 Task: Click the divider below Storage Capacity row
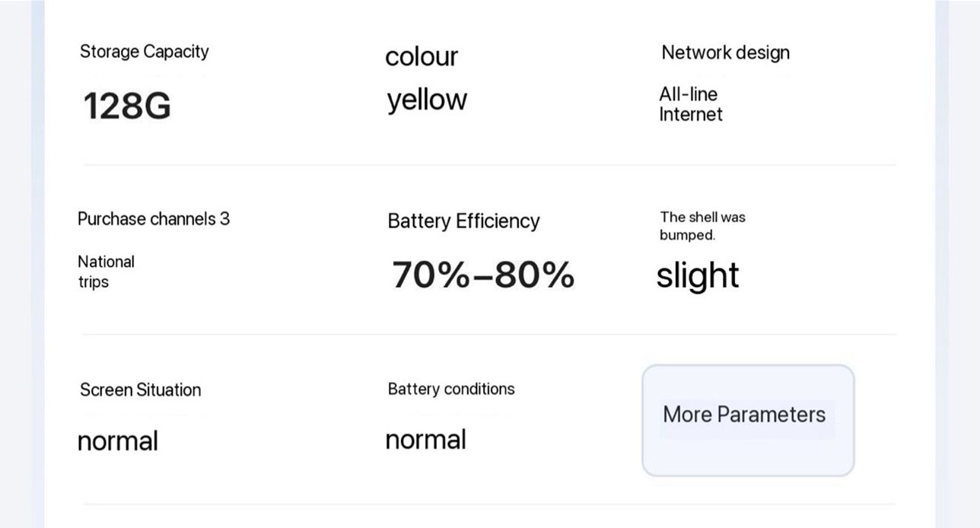point(490,164)
